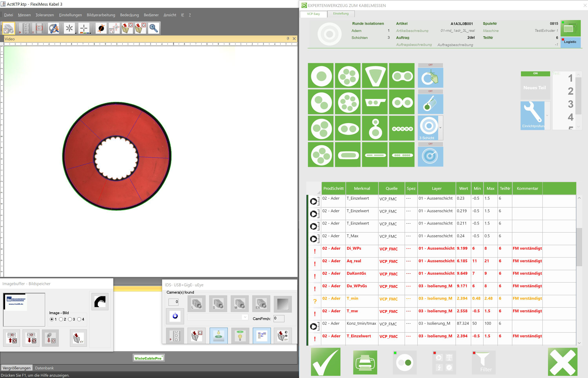
Task: Click the light bulb illumination icon
Action: (240, 335)
